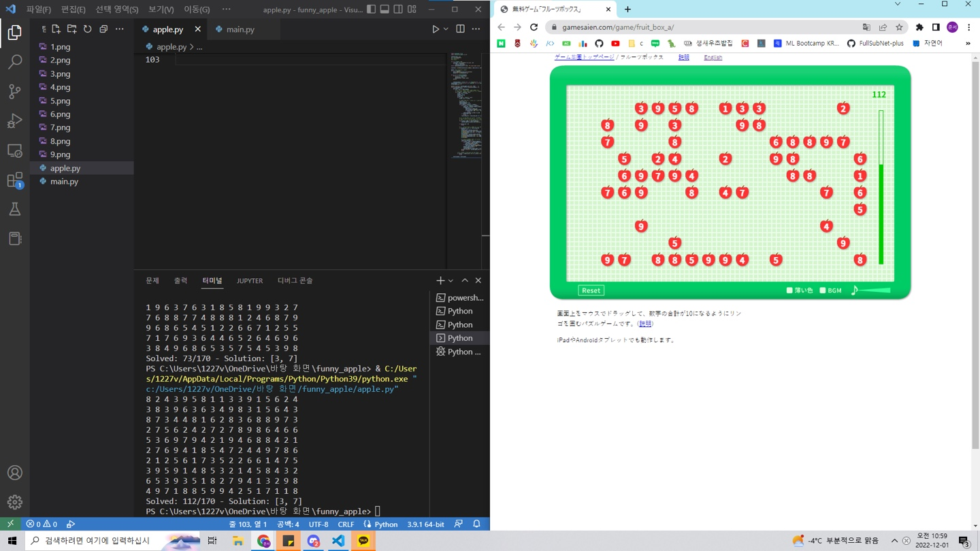Close the terminal panel
This screenshot has width=980, height=551.
tap(478, 280)
